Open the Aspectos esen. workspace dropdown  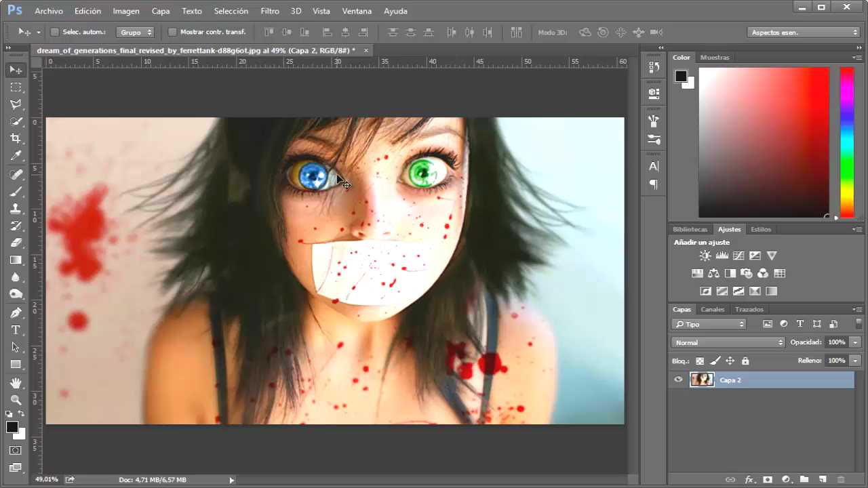[x=804, y=32]
